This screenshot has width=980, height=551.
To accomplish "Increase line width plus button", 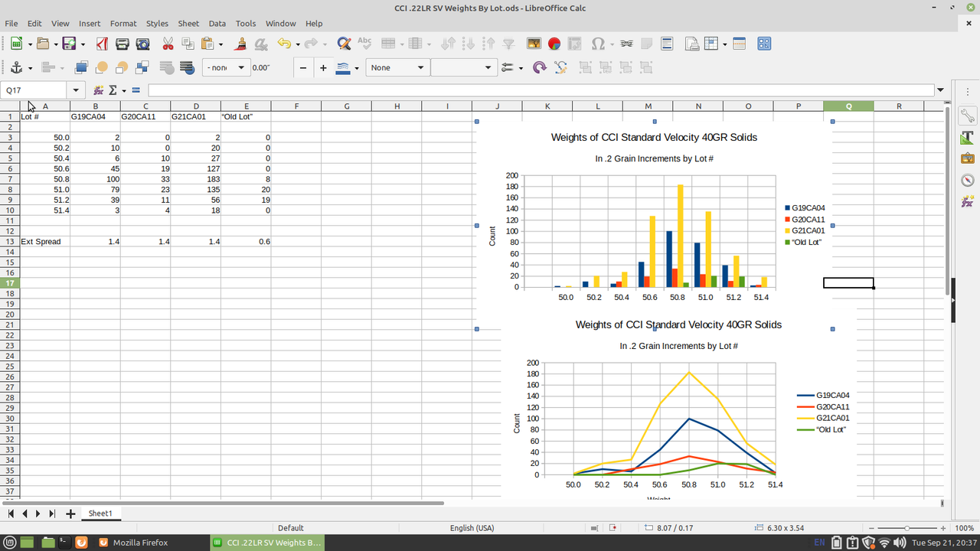I will click(323, 67).
